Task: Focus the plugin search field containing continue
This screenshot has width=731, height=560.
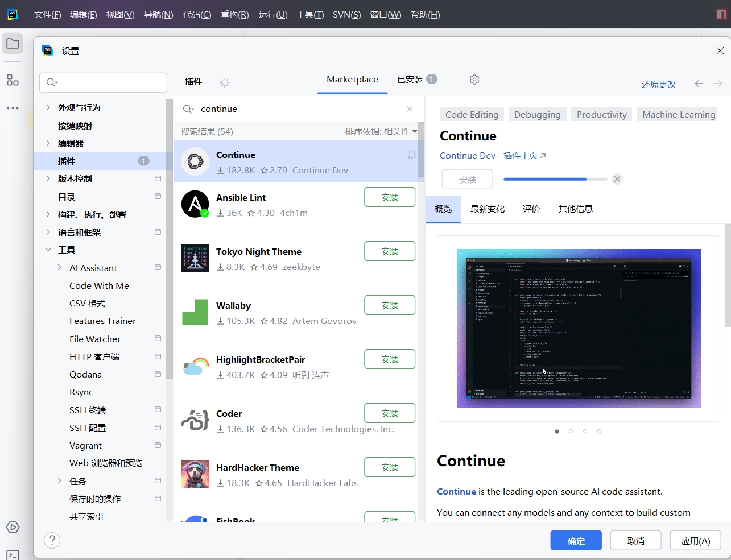Action: pos(299,109)
